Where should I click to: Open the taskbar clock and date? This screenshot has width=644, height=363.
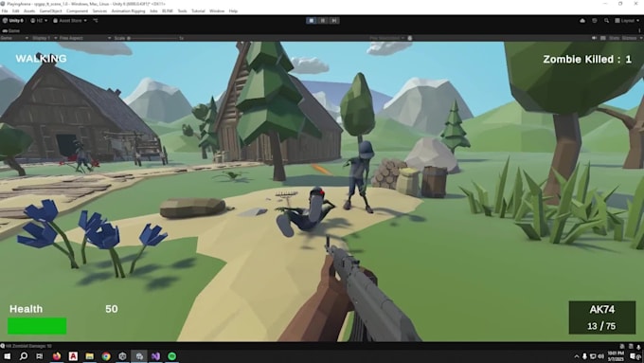[x=616, y=356]
